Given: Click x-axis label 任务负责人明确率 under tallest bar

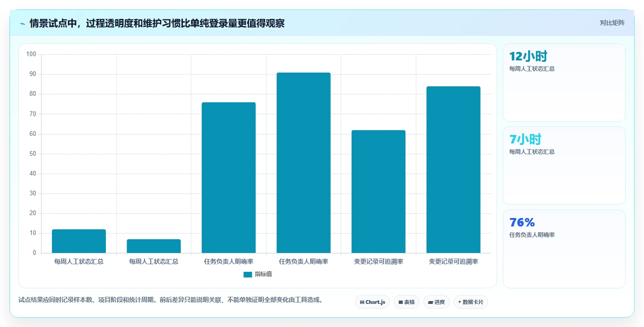Looking at the screenshot, I should [303, 261].
